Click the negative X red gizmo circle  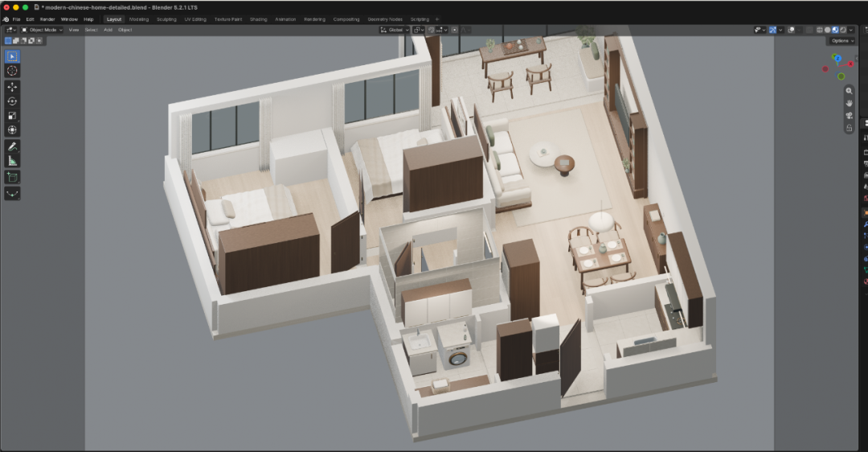coord(825,69)
